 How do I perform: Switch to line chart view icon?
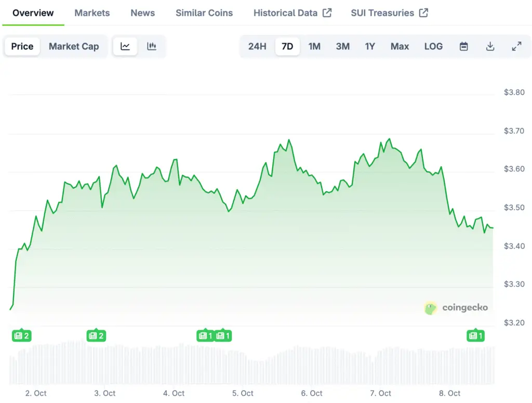tap(125, 46)
